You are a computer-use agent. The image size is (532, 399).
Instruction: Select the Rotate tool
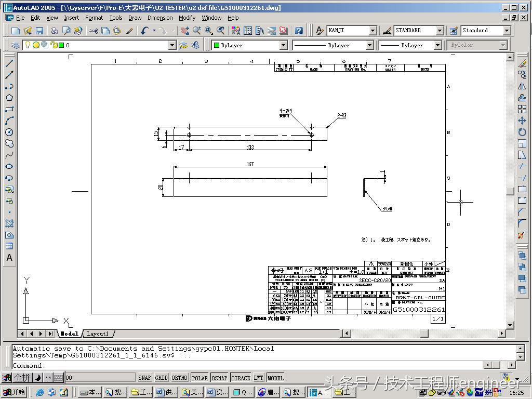point(522,132)
